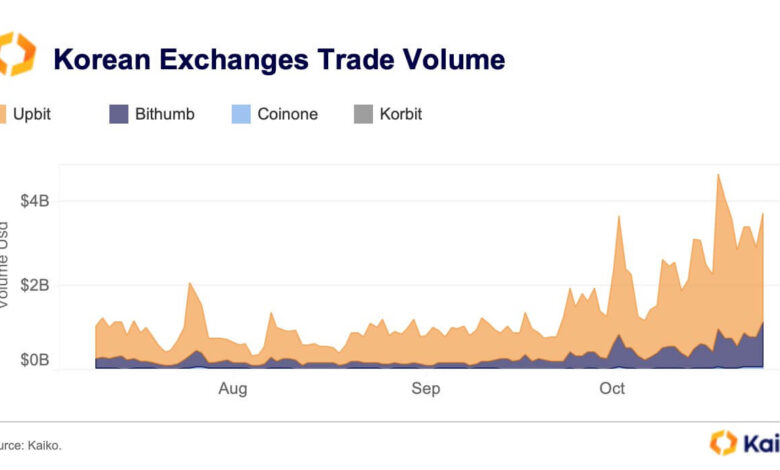
Task: Click the orange Upbit legend swatch
Action: coord(3,114)
